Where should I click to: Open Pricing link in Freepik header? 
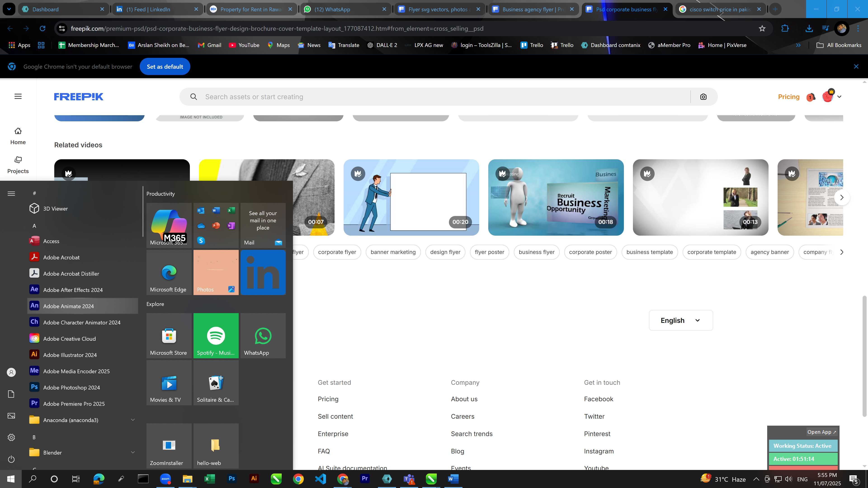788,97
